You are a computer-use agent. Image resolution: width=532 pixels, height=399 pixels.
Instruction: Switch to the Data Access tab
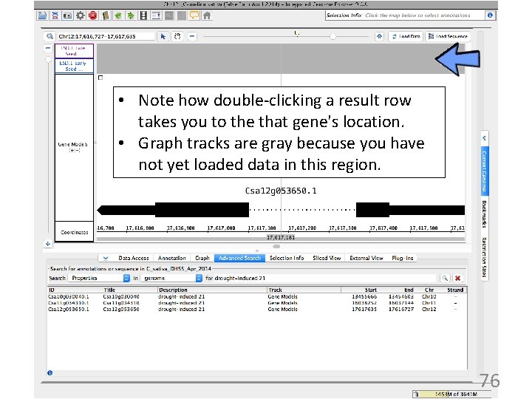tap(134, 258)
